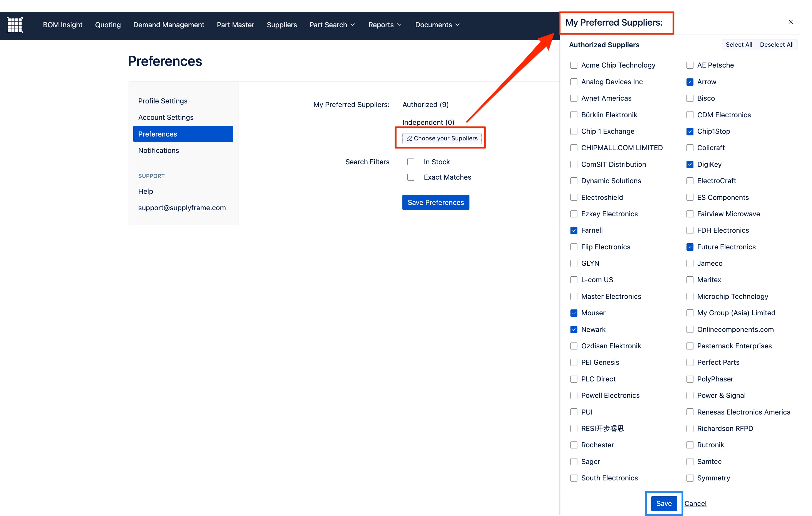Expand the Reports dropdown menu
Screen dimensions: 812x516
pyautogui.click(x=385, y=24)
